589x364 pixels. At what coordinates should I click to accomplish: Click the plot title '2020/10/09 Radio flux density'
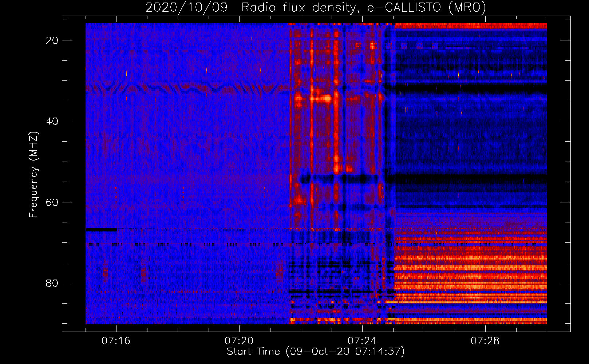tap(316, 7)
